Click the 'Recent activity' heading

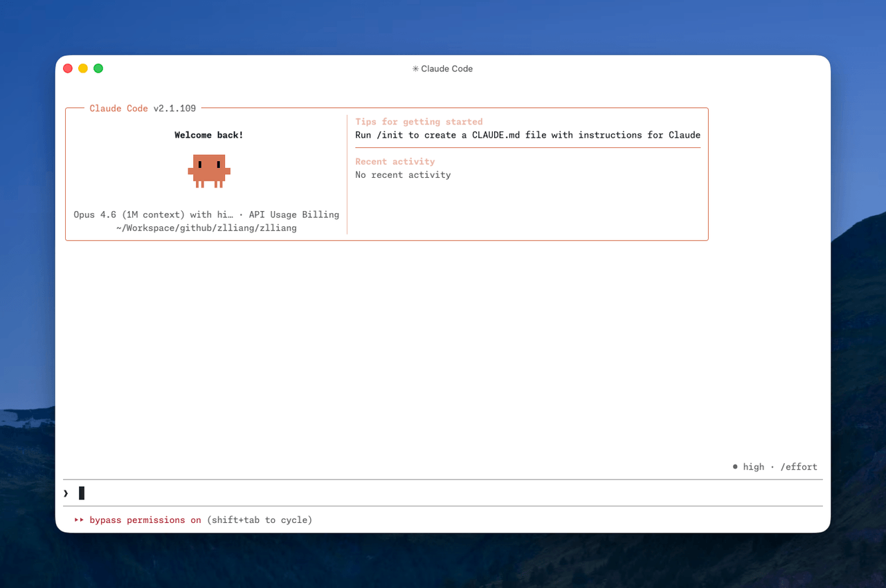pos(395,162)
